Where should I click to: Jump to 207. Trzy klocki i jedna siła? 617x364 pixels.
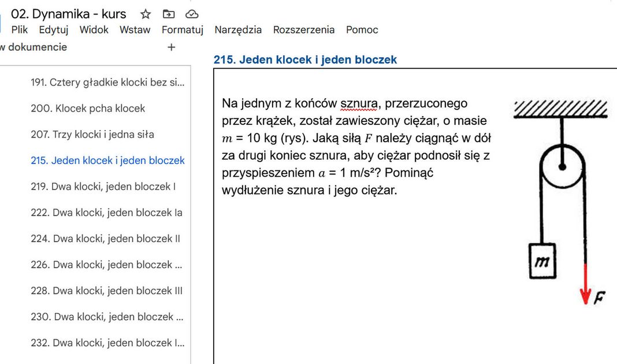92,134
